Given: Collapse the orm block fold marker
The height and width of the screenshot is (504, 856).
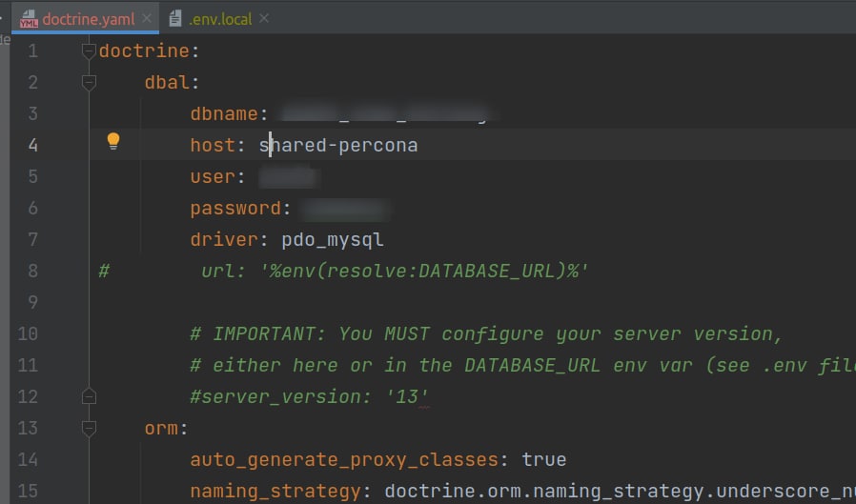Looking at the screenshot, I should [x=89, y=428].
